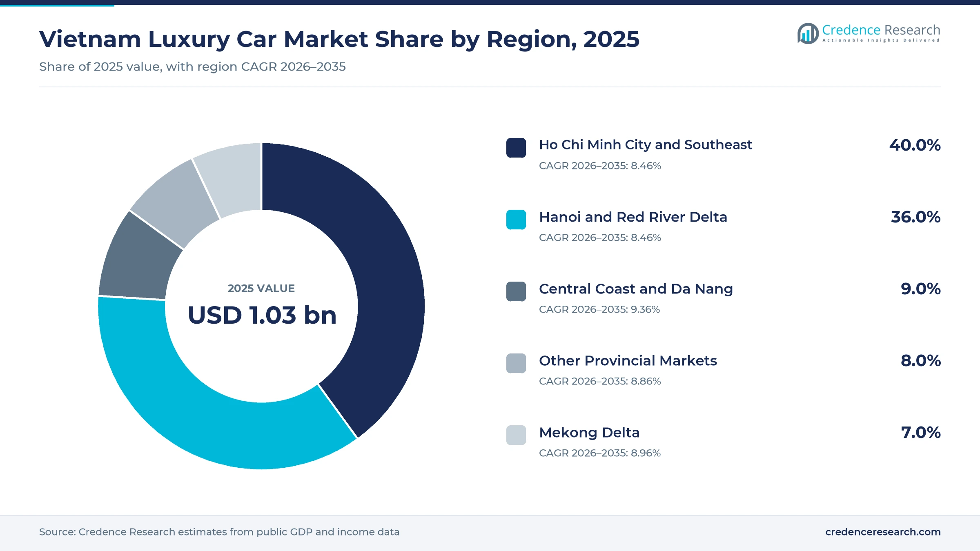Click the gray Other Provincial Markets swatch
The image size is (980, 551).
pos(516,363)
